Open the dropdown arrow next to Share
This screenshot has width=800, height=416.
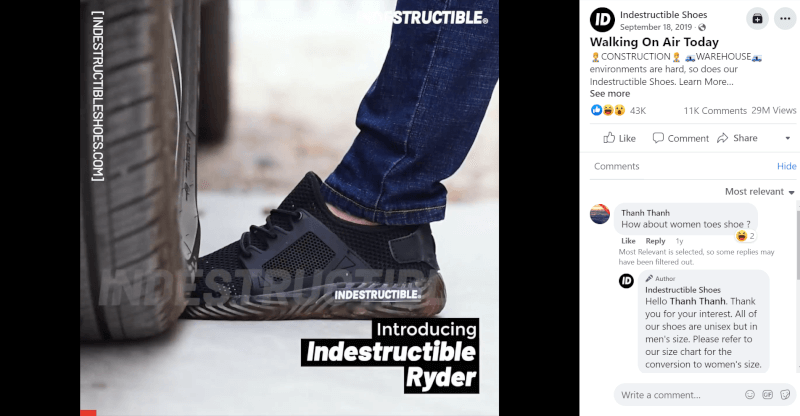click(x=787, y=138)
